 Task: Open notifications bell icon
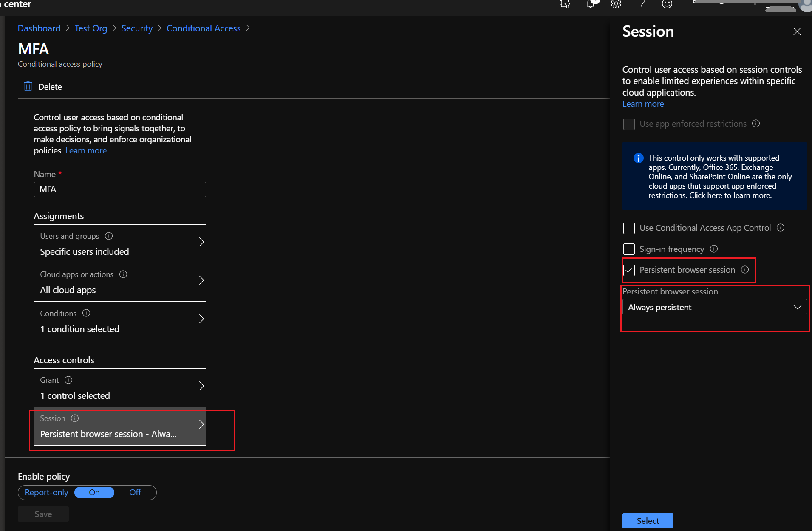click(591, 4)
